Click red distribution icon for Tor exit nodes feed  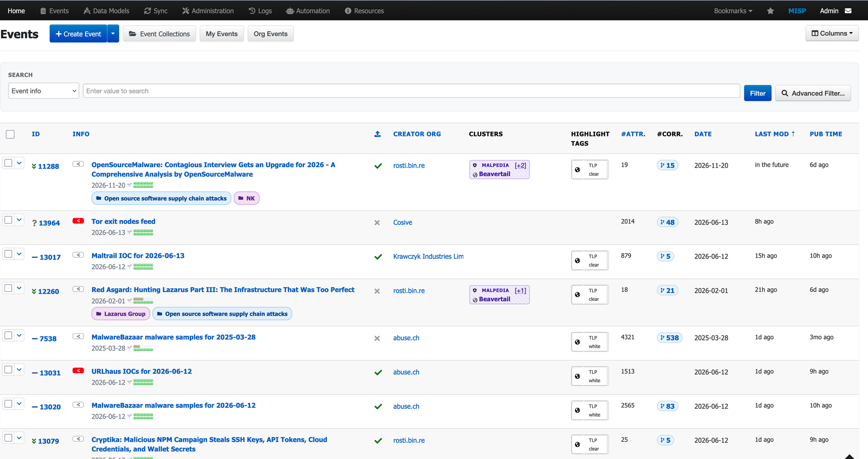pyautogui.click(x=78, y=221)
